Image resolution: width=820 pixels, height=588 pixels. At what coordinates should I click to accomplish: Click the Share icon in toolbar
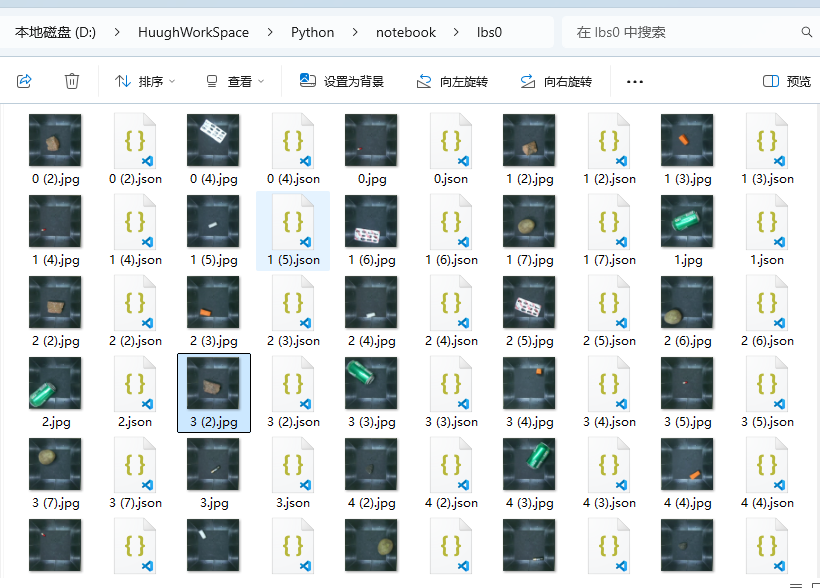pyautogui.click(x=25, y=81)
